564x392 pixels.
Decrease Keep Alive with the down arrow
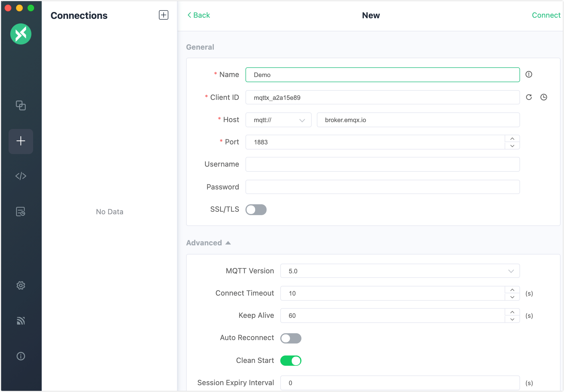[x=512, y=319]
